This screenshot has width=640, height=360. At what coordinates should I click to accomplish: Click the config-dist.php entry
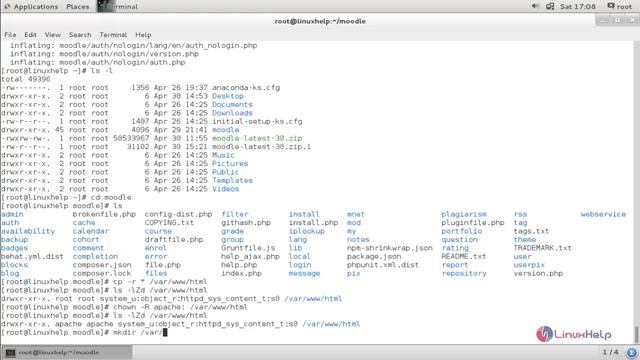178,214
